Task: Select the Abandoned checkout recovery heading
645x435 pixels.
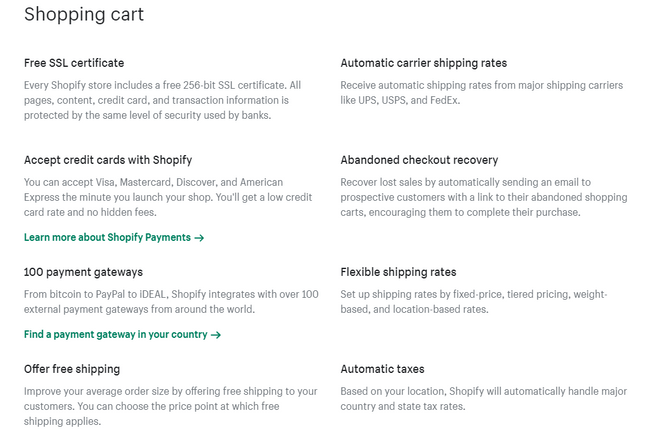Action: coord(419,160)
